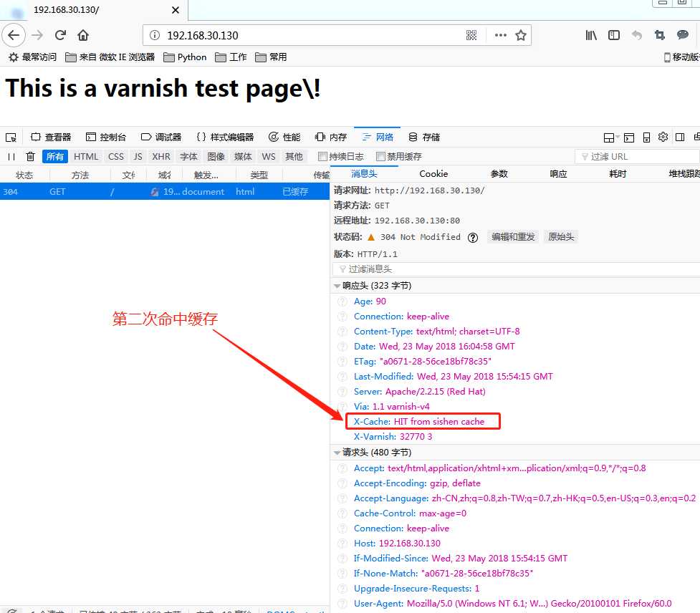This screenshot has width=700, height=613.
Task: Open the 查看器 devtools tab
Action: [x=52, y=137]
